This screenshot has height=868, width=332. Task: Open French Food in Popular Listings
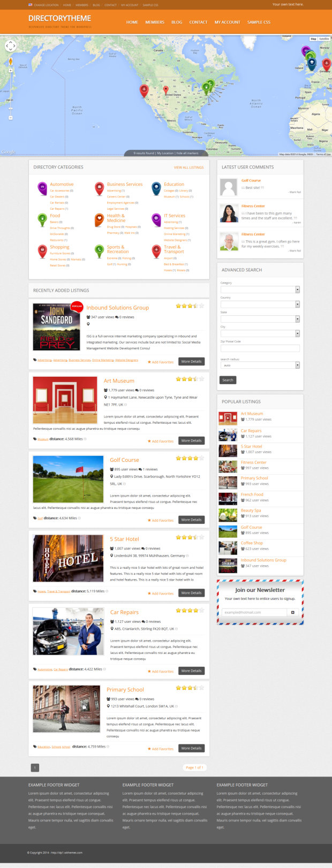[x=252, y=494]
